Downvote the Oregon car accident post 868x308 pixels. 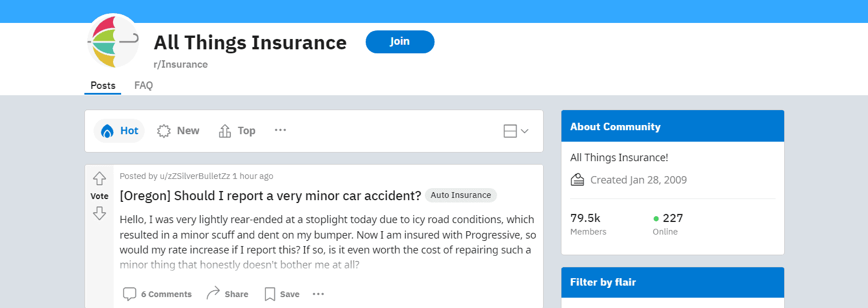(99, 214)
